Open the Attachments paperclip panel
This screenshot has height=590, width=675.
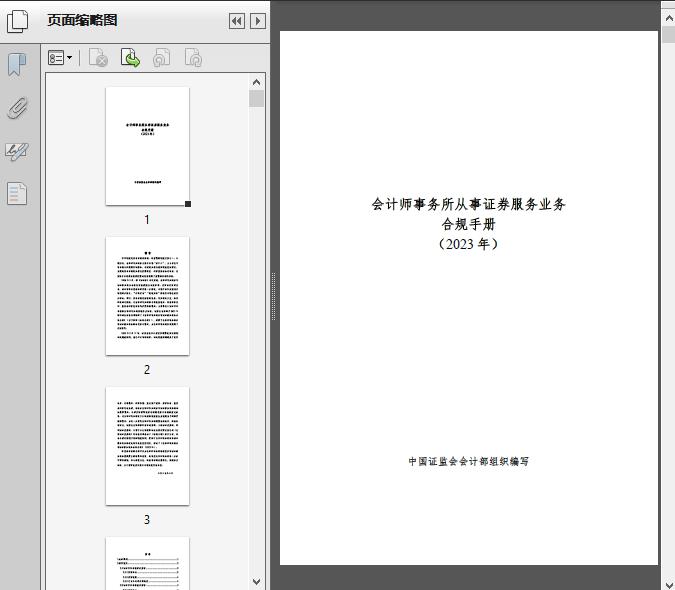pos(18,108)
